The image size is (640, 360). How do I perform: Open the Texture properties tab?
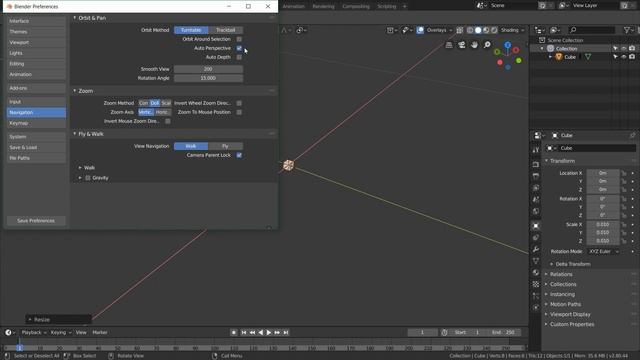pos(536,284)
